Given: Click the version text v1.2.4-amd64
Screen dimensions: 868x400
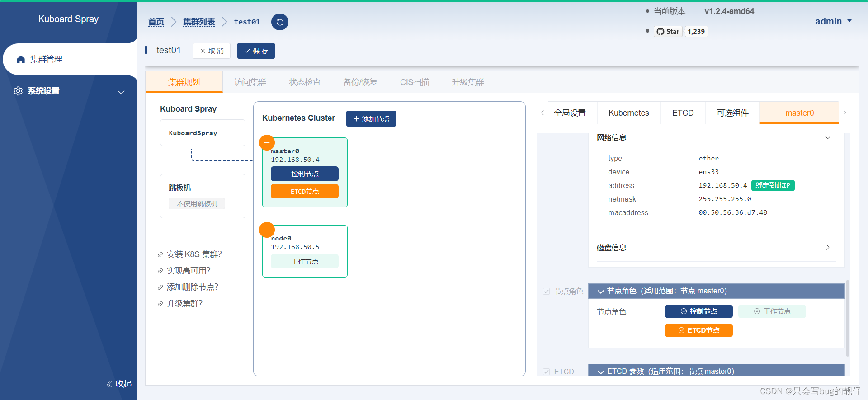Looking at the screenshot, I should (729, 11).
